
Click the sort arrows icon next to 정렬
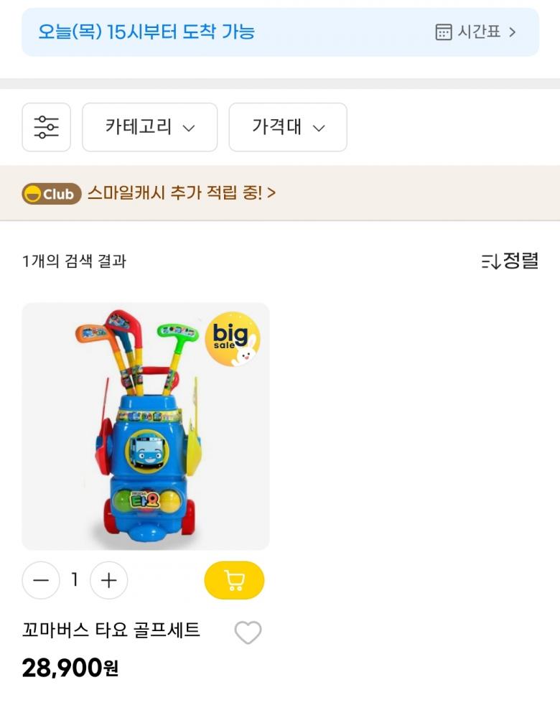(490, 261)
